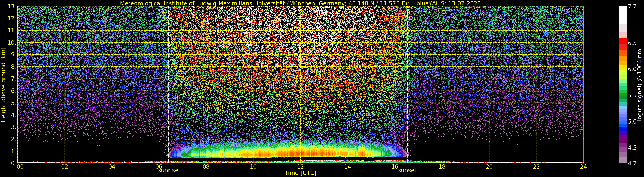This screenshot has height=177, width=644.
Task: Click the '1.' height tick label
Action: 14,151
